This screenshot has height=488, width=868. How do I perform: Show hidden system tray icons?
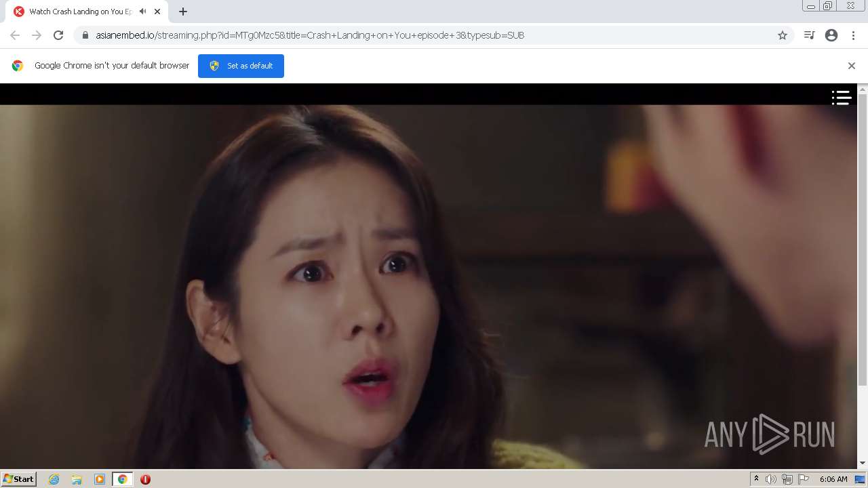coord(756,479)
